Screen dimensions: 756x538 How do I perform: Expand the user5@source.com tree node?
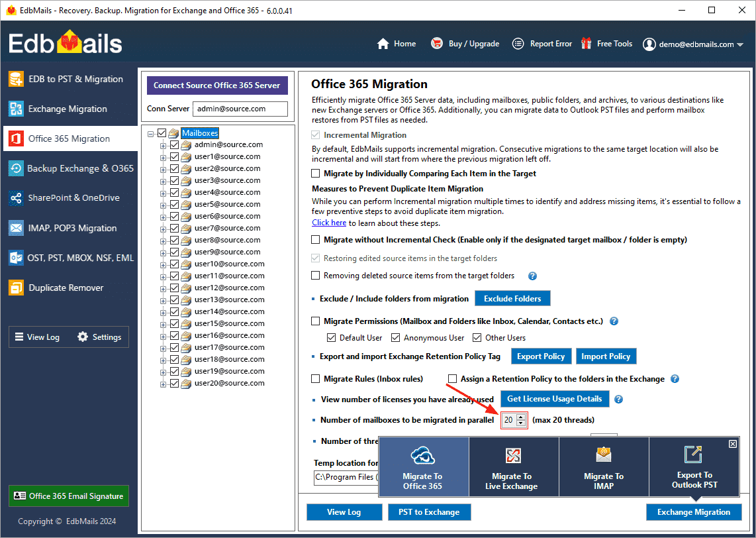pos(163,205)
